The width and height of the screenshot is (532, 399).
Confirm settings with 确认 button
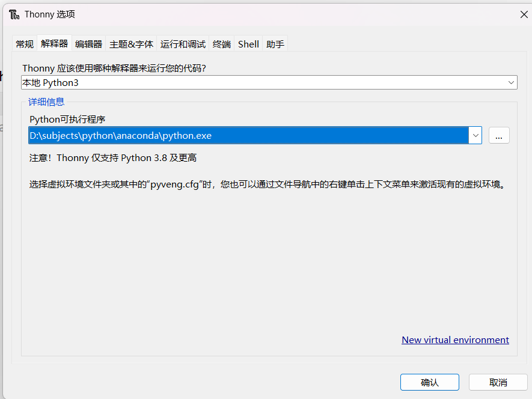click(x=430, y=382)
